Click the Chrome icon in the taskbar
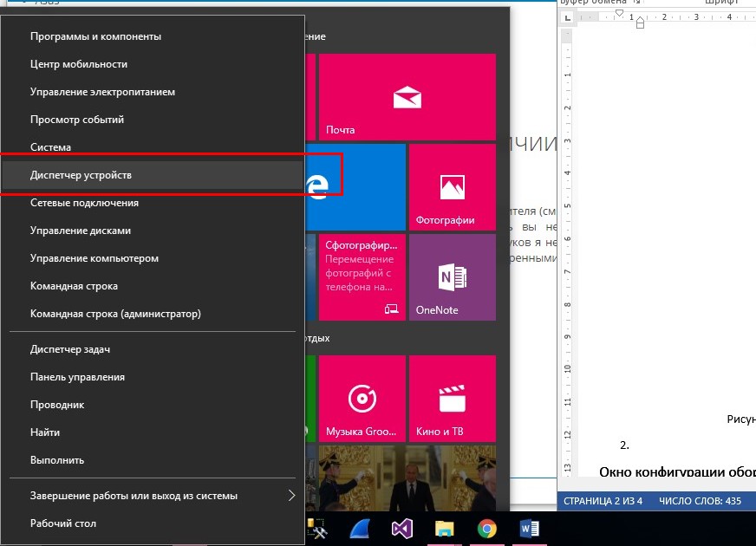Viewport: 756px width, 546px height. pyautogui.click(x=487, y=528)
